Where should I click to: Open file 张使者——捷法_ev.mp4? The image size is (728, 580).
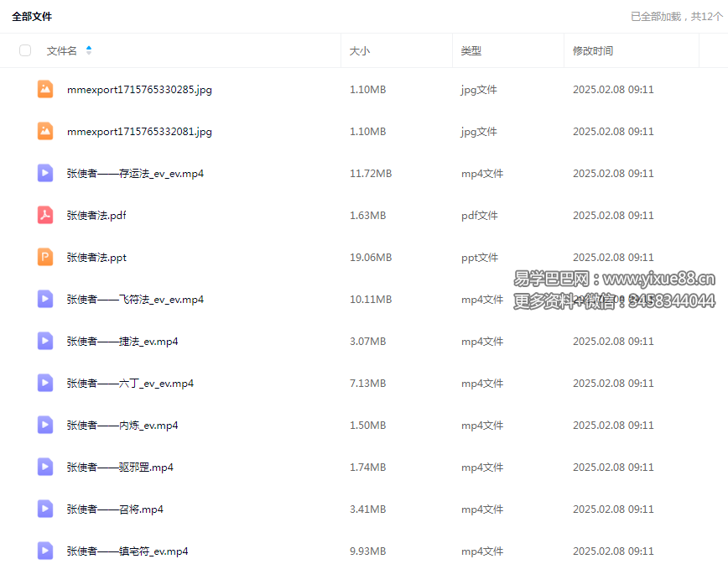click(122, 342)
